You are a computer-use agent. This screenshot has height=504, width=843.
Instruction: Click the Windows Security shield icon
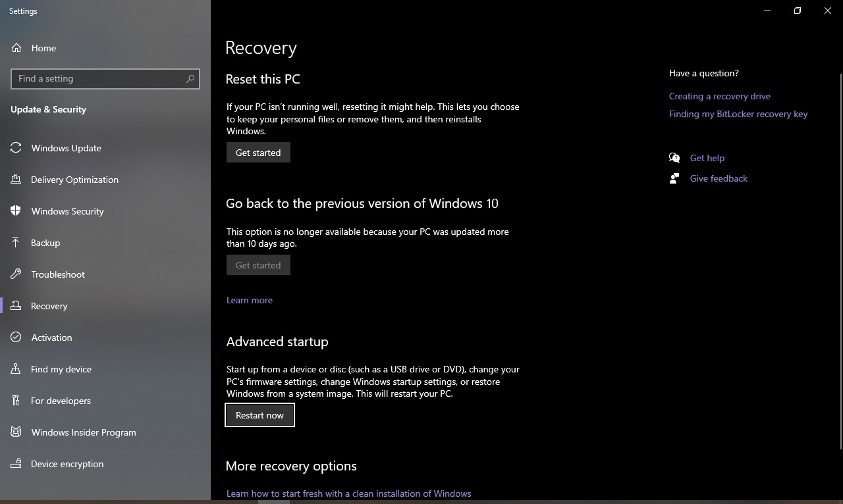(x=16, y=211)
